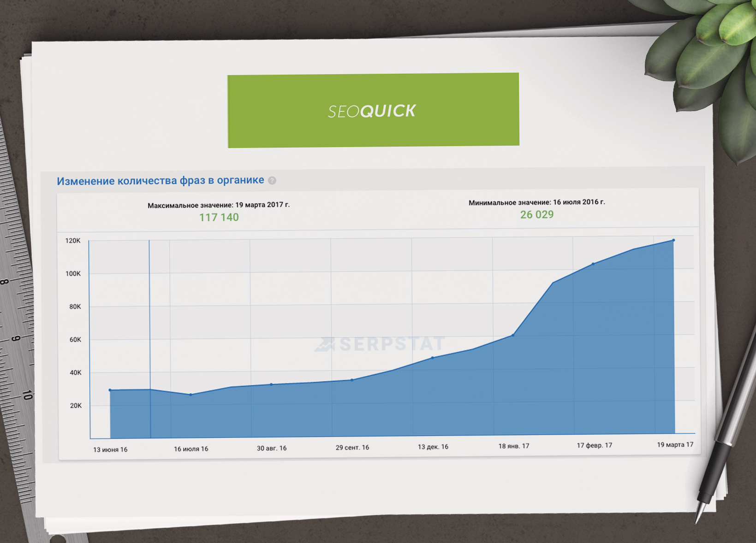This screenshot has height=543, width=756.
Task: Click the help question mark icon beside chart title
Action: [272, 180]
